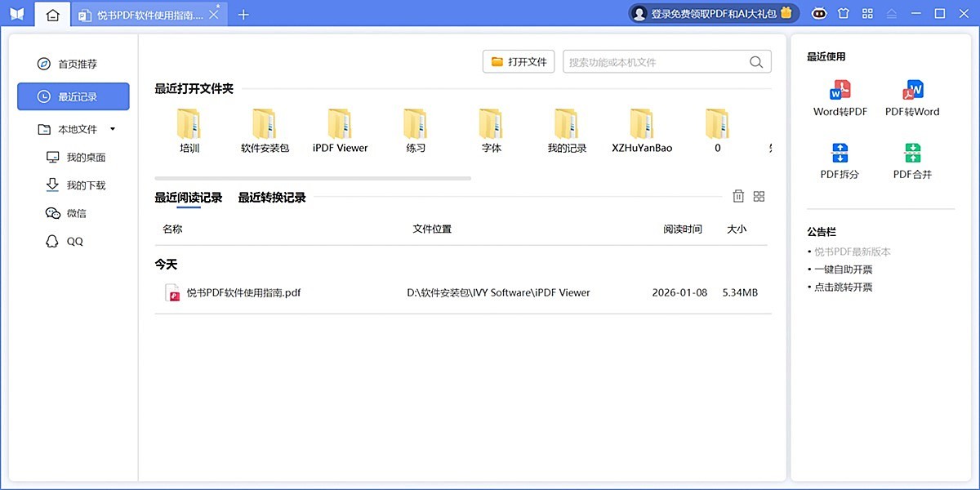Clear reading history via the trash icon
The image size is (980, 490).
[x=738, y=196]
